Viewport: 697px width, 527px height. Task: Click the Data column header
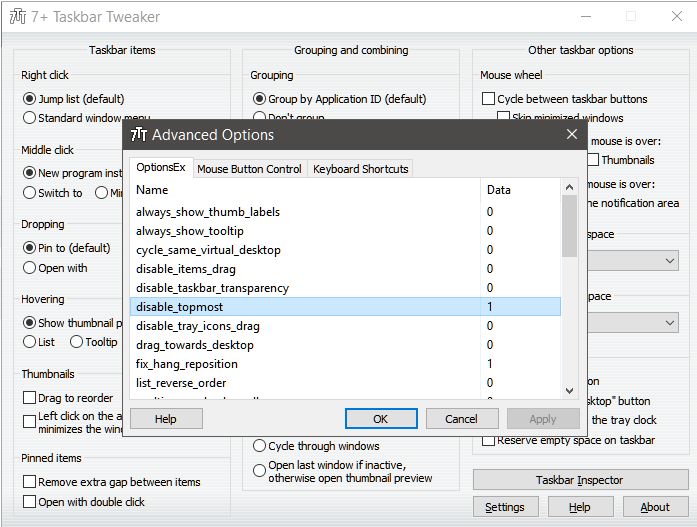click(521, 190)
